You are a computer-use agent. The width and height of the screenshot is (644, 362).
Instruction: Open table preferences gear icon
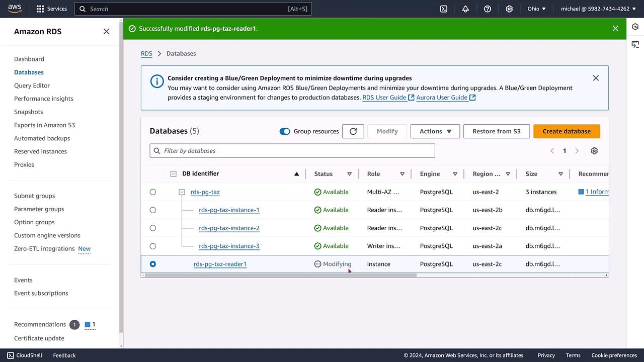pos(594,151)
